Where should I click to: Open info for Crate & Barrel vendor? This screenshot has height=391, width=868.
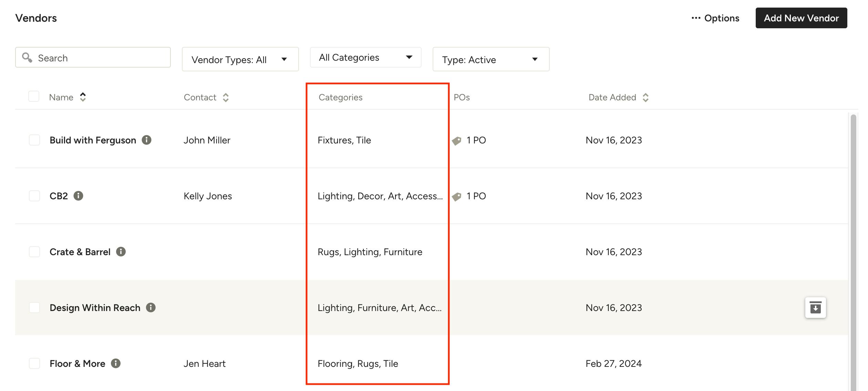[x=121, y=252]
